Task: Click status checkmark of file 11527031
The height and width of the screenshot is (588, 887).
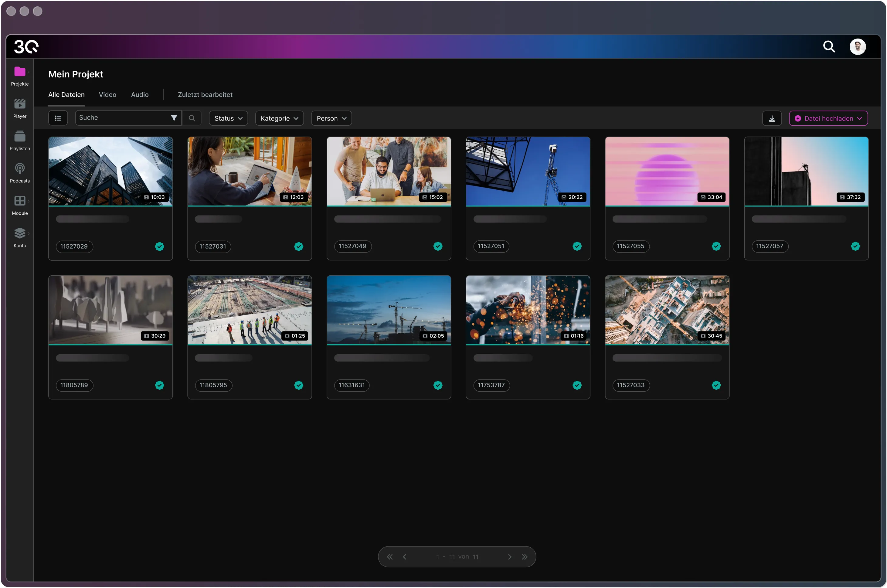Action: point(298,246)
